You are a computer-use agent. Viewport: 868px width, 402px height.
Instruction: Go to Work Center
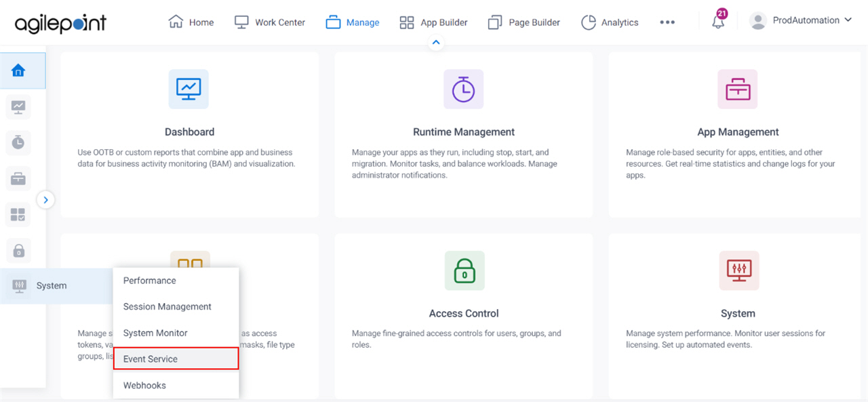point(270,22)
